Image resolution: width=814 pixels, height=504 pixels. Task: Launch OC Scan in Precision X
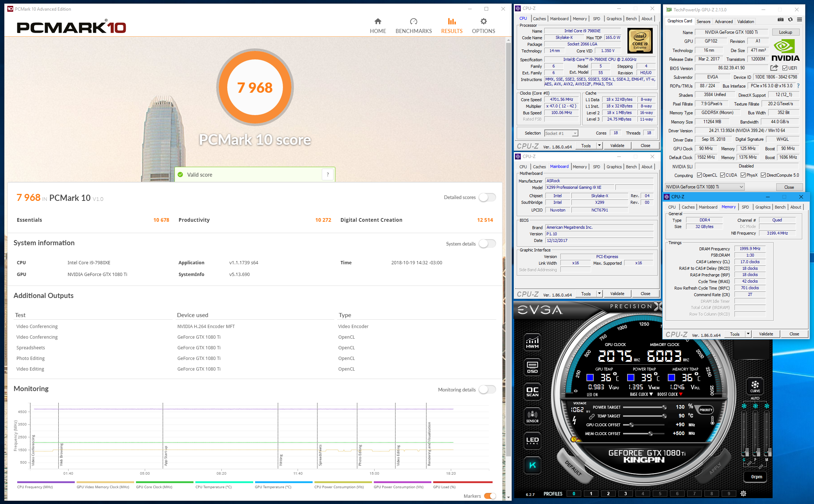click(x=532, y=391)
